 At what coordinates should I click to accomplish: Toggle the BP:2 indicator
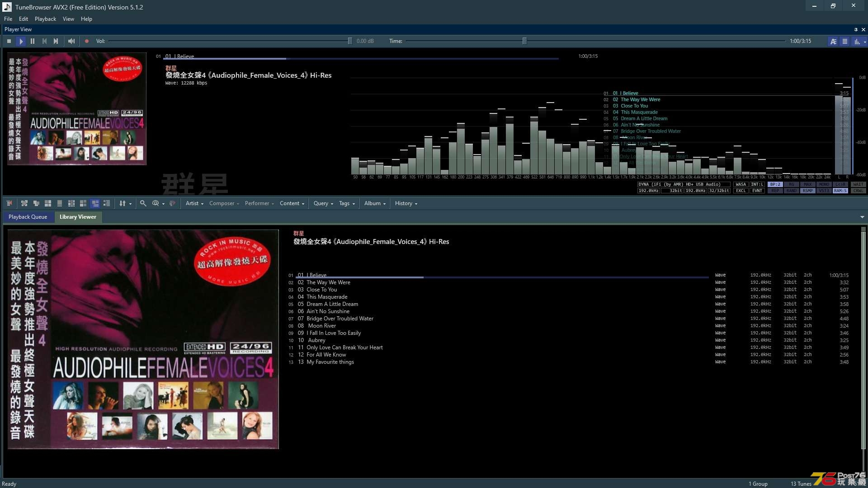[x=775, y=184]
